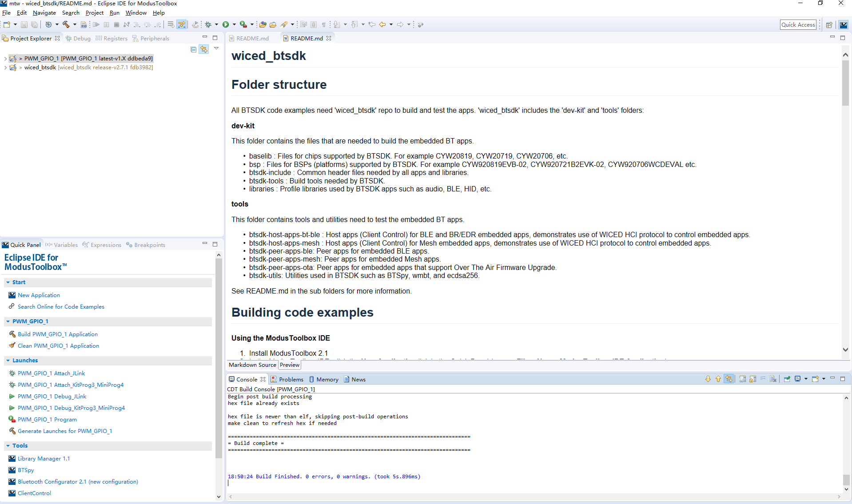Pin the Console view

click(x=787, y=379)
